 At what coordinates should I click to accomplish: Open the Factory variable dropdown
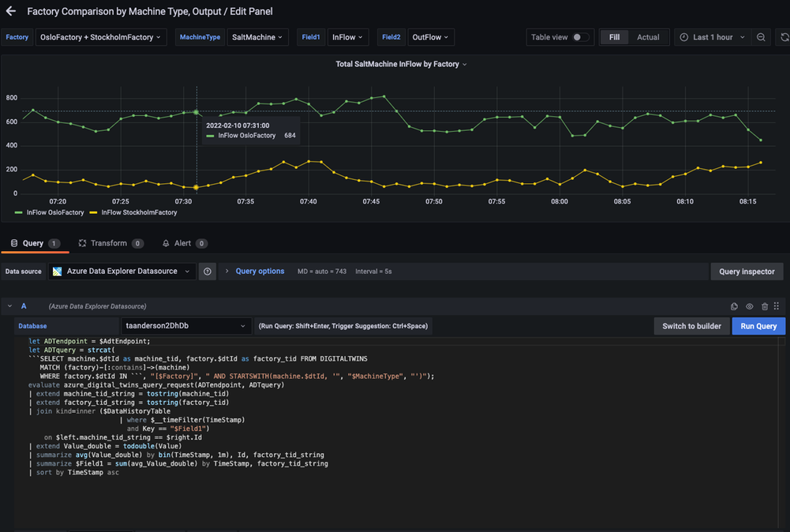(x=101, y=37)
